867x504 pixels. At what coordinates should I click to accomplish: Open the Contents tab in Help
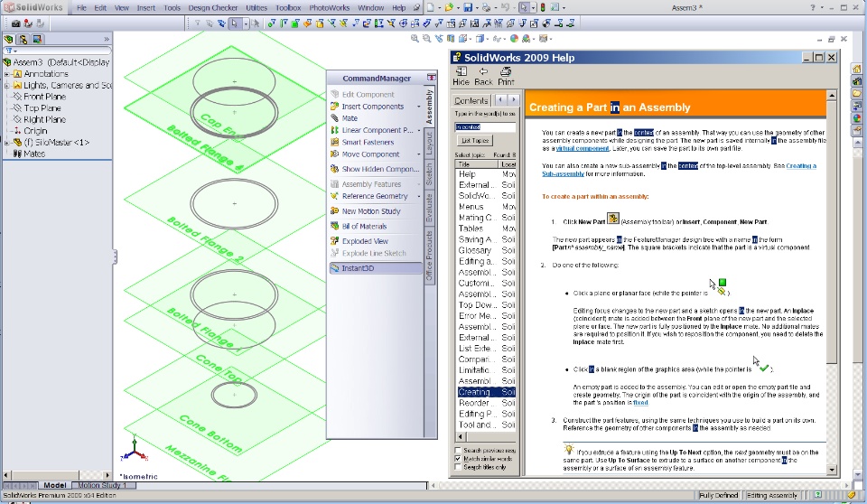[x=471, y=100]
